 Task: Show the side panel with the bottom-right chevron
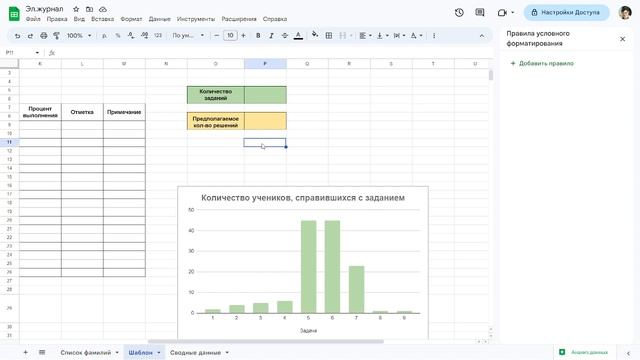tap(628, 353)
